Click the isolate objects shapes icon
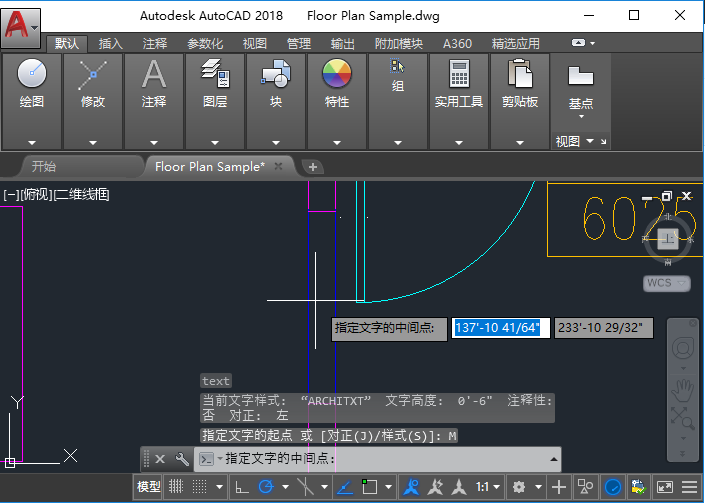 [585, 487]
